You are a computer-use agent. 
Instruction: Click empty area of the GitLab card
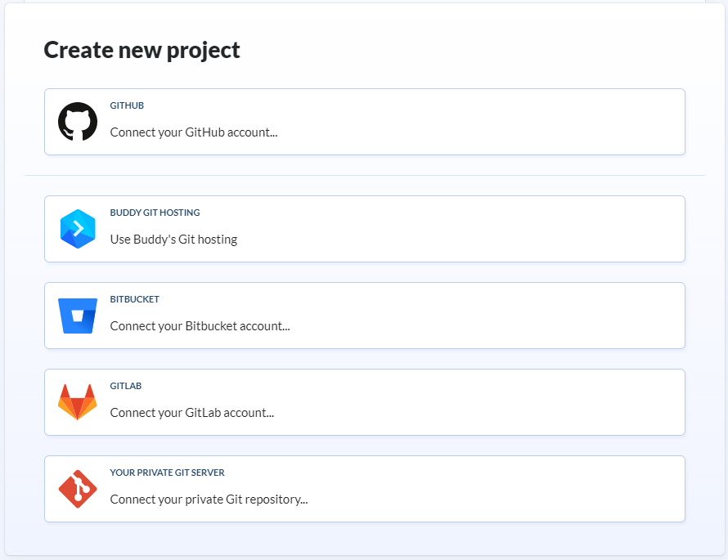(491, 402)
